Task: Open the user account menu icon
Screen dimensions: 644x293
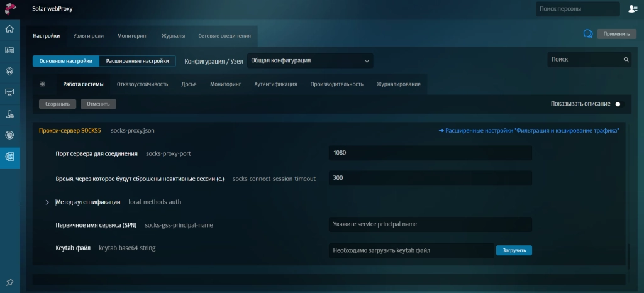Action: 633,9
